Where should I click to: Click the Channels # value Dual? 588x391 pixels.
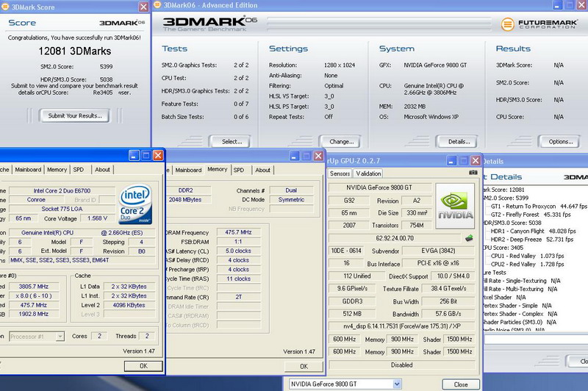tap(291, 190)
